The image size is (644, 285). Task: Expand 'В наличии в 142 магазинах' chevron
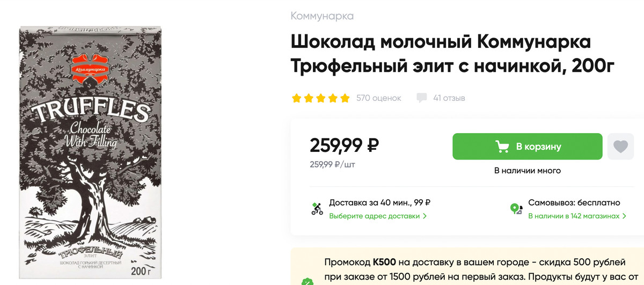coord(624,216)
